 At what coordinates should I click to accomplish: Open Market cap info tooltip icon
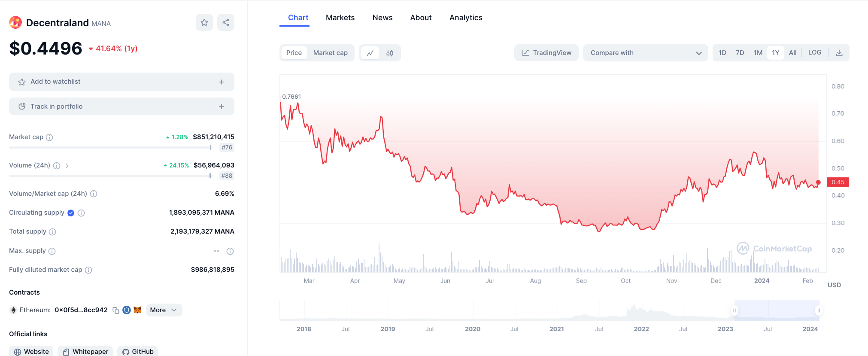(49, 137)
